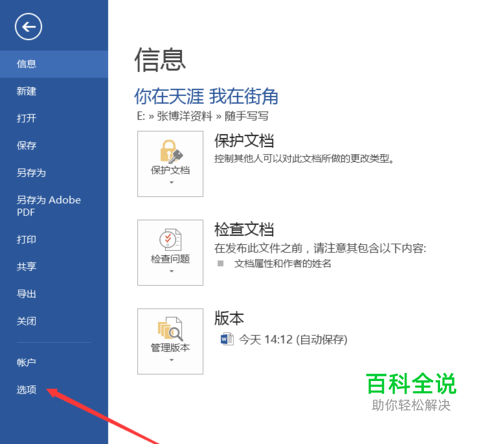Click the document title 你在天涯 我在街角
The height and width of the screenshot is (444, 500).
[206, 97]
